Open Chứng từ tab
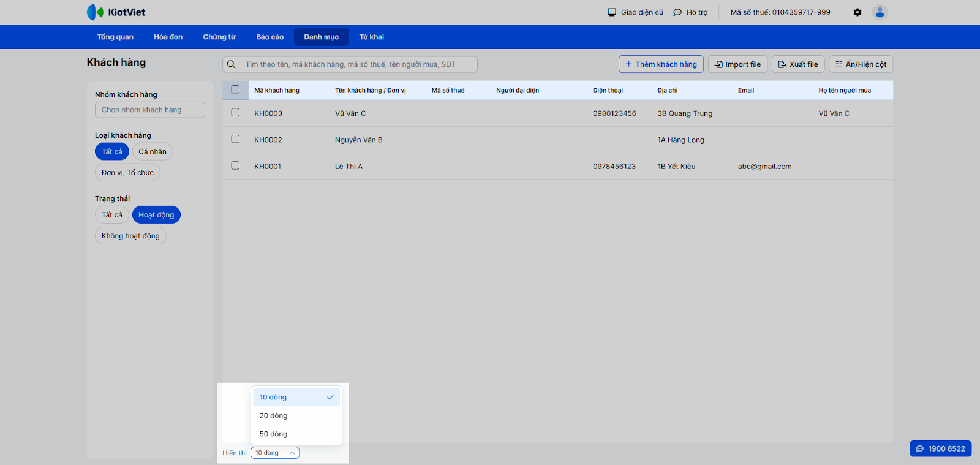This screenshot has height=465, width=980. (219, 37)
